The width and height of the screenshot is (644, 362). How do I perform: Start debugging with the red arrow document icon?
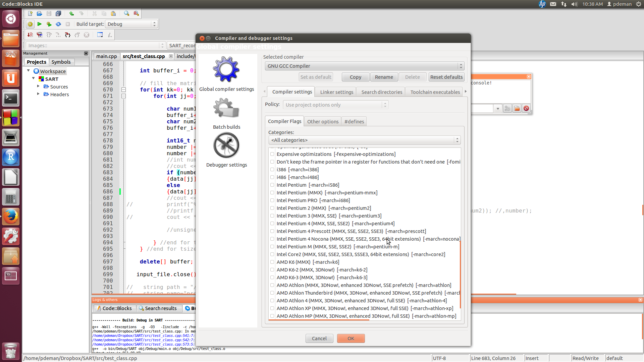tap(30, 35)
